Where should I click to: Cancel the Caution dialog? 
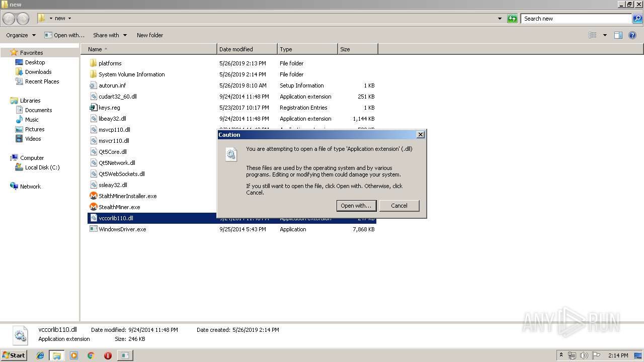click(399, 206)
